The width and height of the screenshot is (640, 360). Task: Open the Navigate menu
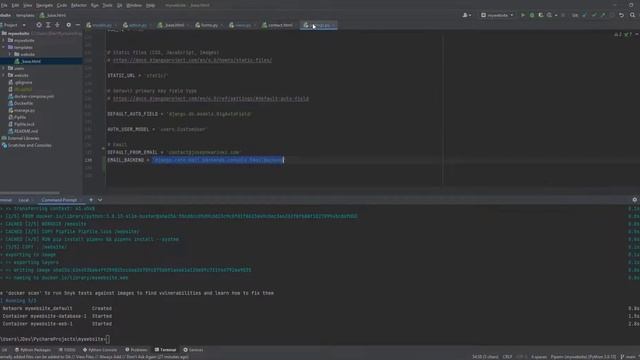44,5
